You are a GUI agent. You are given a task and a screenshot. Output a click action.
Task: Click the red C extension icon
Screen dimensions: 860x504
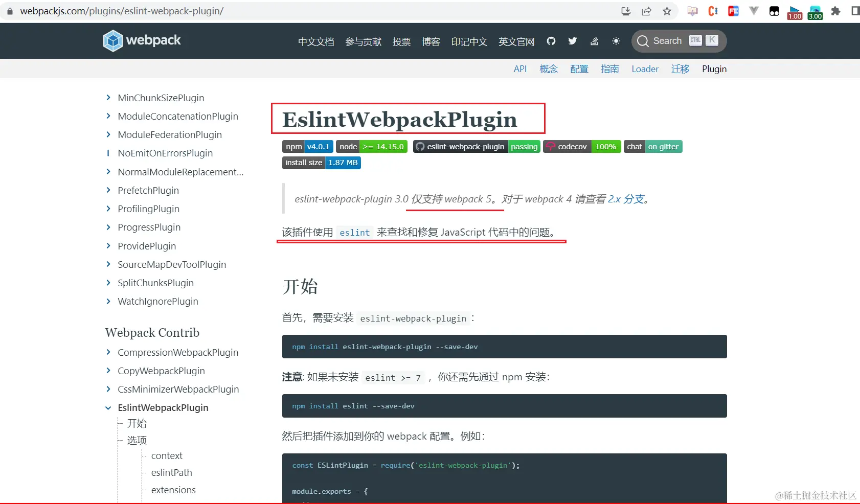point(713,11)
